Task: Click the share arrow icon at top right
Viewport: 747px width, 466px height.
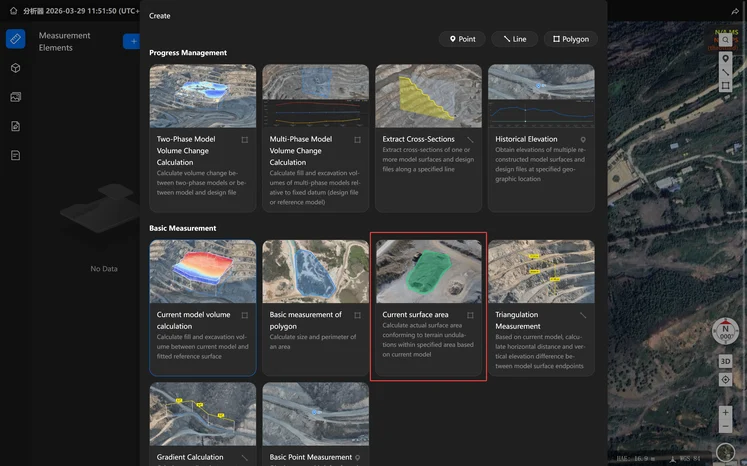Action: pos(735,10)
